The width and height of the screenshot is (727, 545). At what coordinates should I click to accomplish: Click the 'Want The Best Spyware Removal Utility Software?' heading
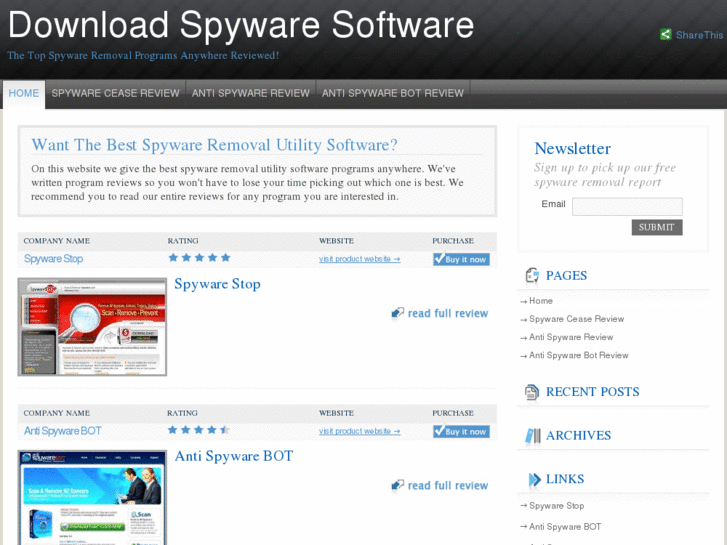click(x=214, y=145)
